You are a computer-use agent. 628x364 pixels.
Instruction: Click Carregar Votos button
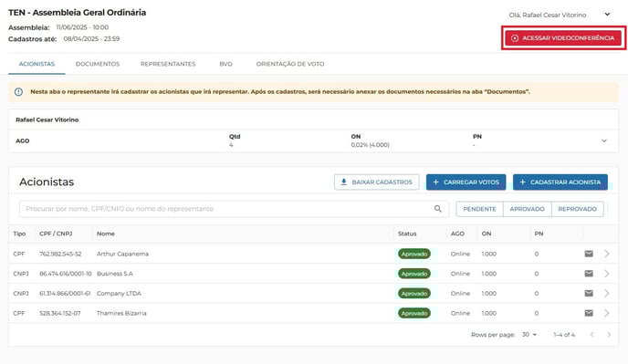coord(466,182)
